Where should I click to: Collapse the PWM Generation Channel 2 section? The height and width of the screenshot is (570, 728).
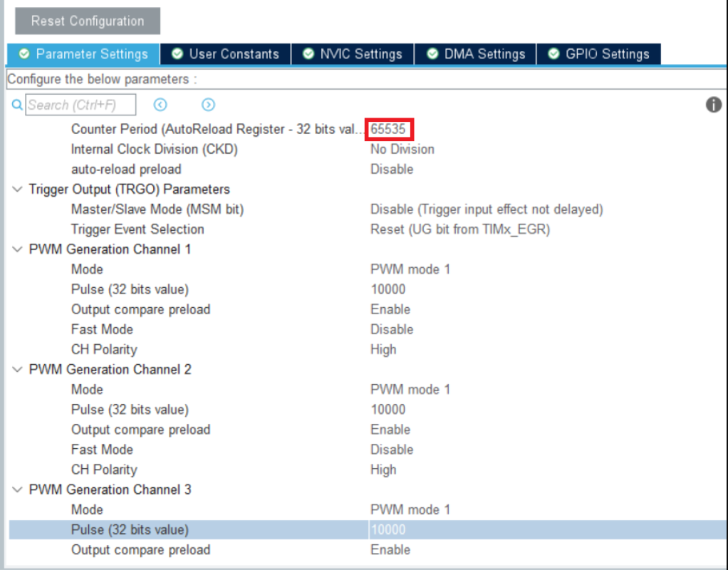point(19,368)
